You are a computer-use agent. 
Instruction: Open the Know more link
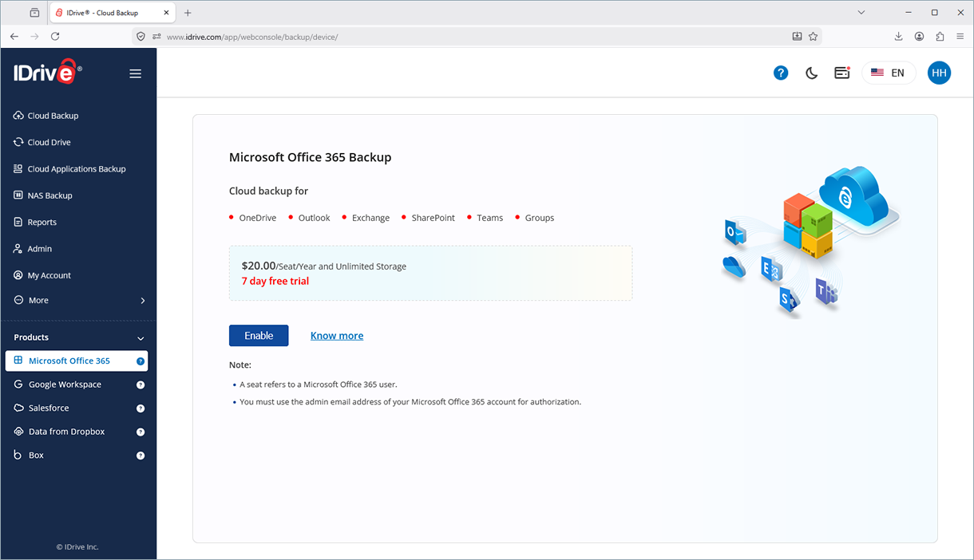click(337, 336)
